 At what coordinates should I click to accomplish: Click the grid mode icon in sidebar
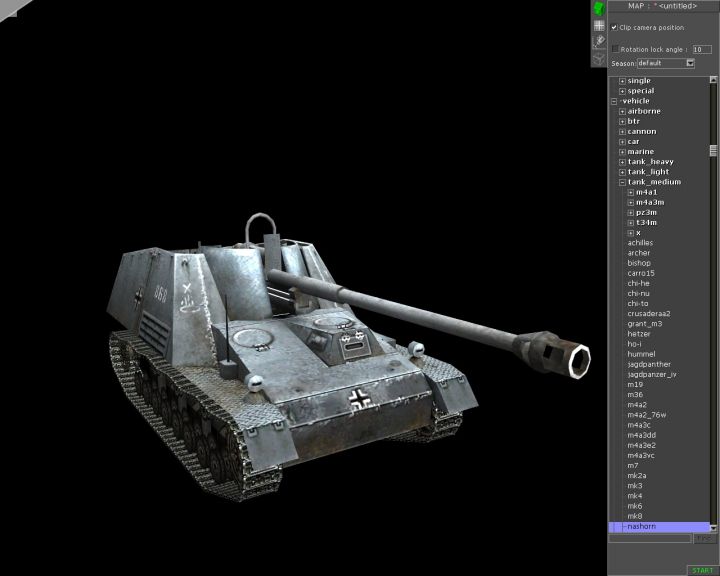pos(599,26)
